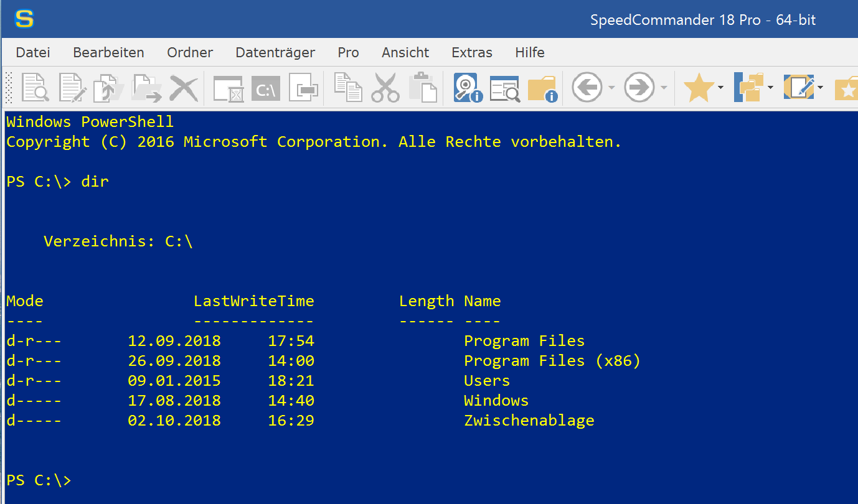Viewport: 858px width, 504px height.
Task: Click the LastWriteTime column header
Action: [x=253, y=301]
